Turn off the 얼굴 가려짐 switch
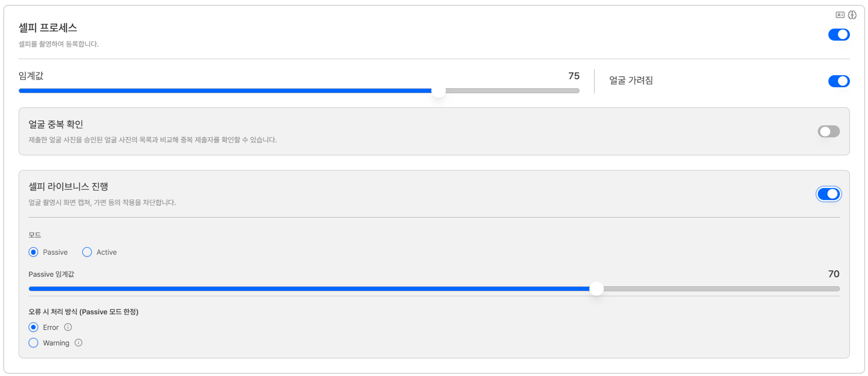The height and width of the screenshot is (376, 868). 839,81
